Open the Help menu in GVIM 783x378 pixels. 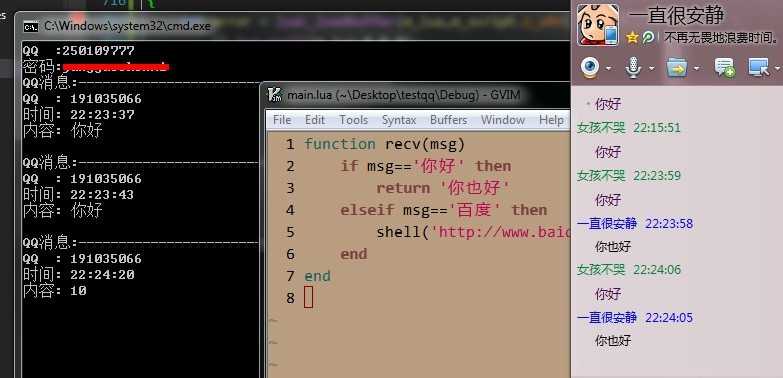(551, 120)
